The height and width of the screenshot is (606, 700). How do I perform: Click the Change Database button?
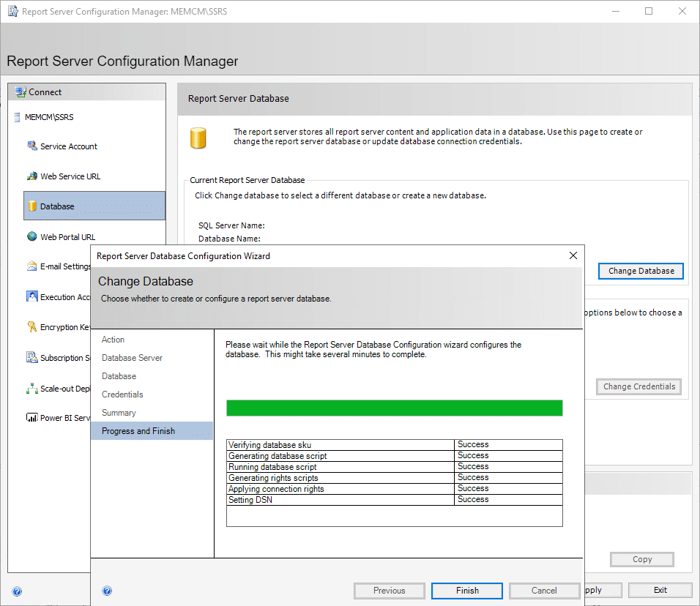click(641, 271)
